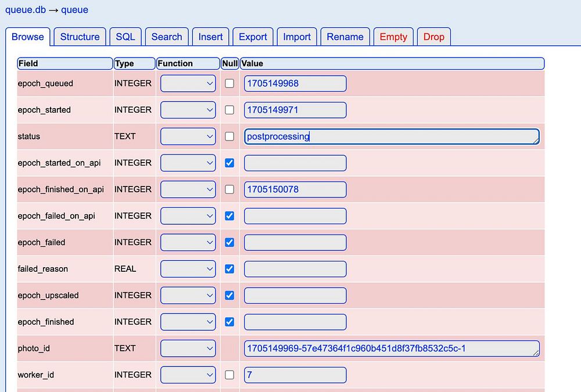
Task: Click the failed_reason field name
Action: (x=42, y=269)
